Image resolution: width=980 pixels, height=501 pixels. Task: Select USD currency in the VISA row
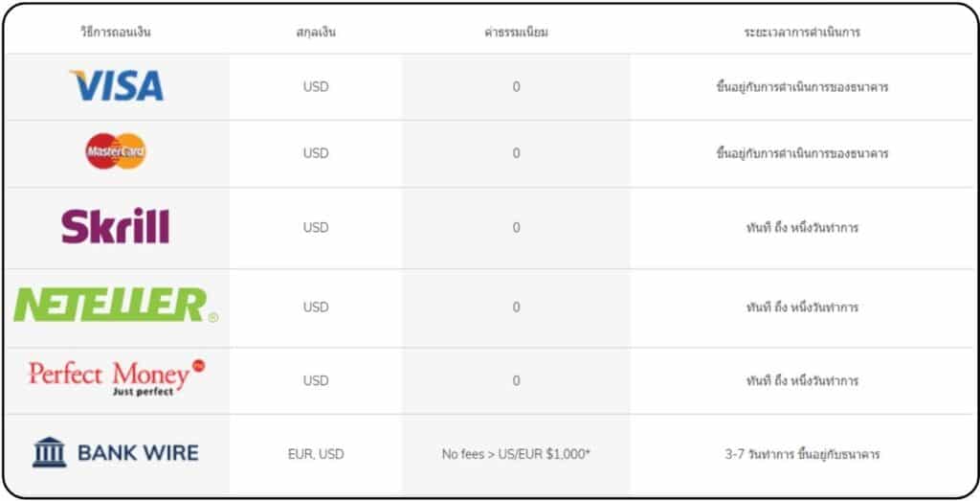point(316,87)
